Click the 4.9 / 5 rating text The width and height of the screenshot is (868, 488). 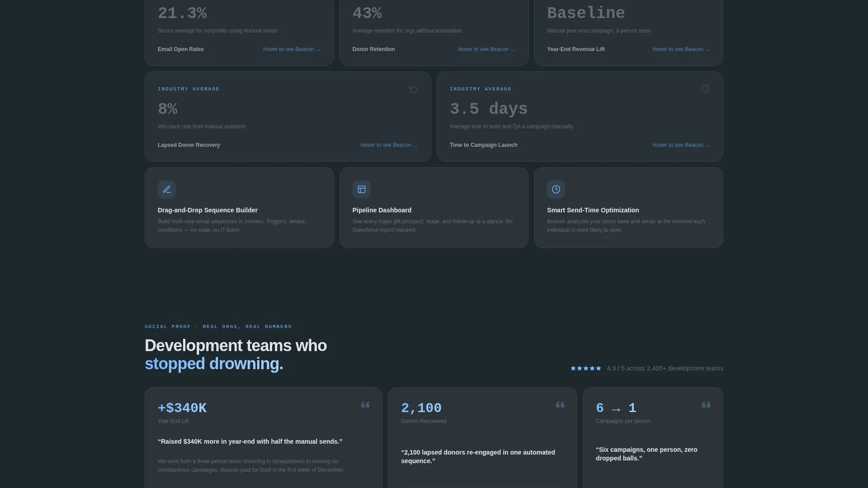(665, 368)
